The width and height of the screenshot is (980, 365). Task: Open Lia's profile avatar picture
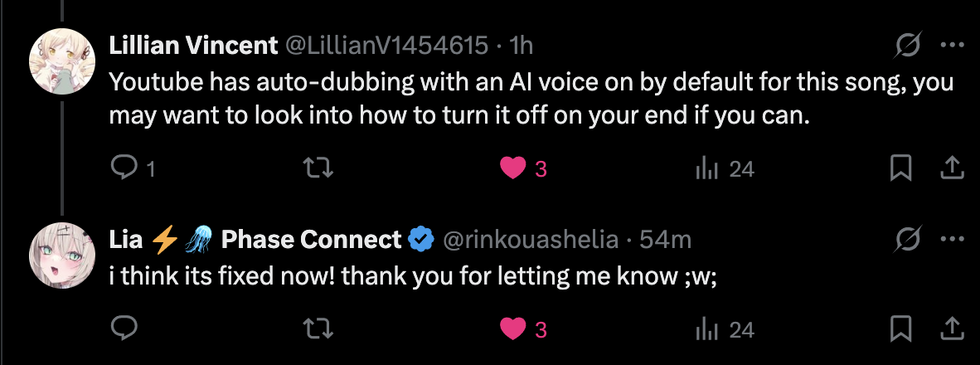pos(62,255)
